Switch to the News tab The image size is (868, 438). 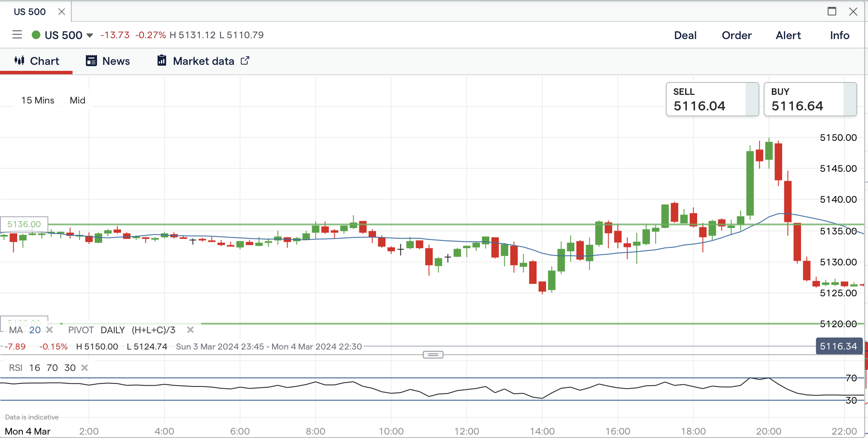108,61
